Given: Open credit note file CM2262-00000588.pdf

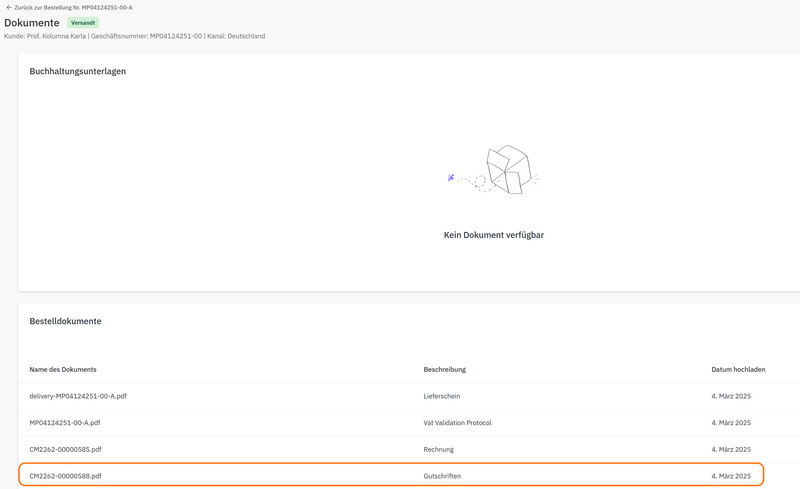Looking at the screenshot, I should pyautogui.click(x=65, y=476).
